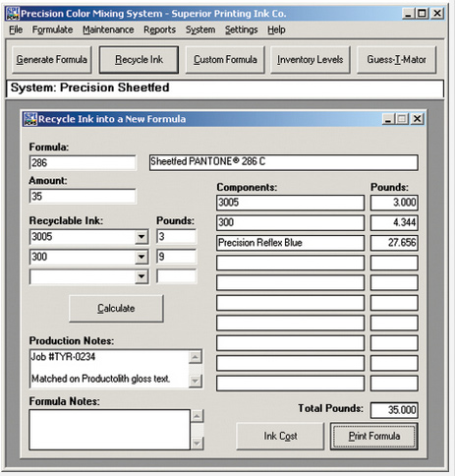Viewport: 455px width, 476px height.
Task: Click Production Notes scroll up arrow
Action: coord(196,357)
